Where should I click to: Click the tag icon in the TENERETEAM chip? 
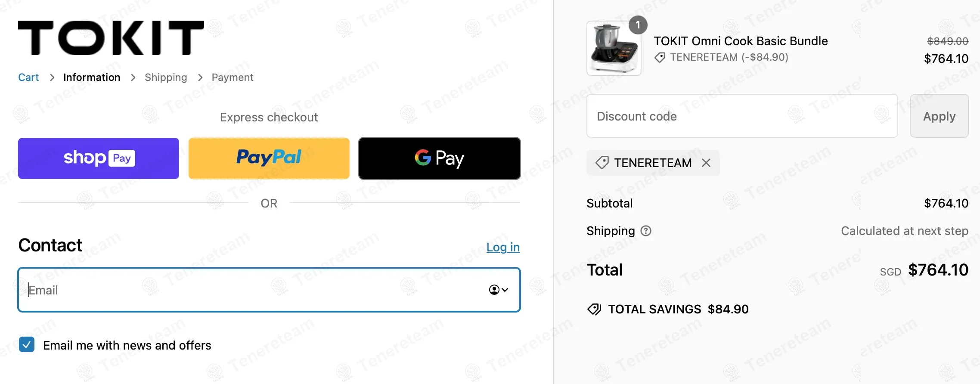[x=602, y=163]
